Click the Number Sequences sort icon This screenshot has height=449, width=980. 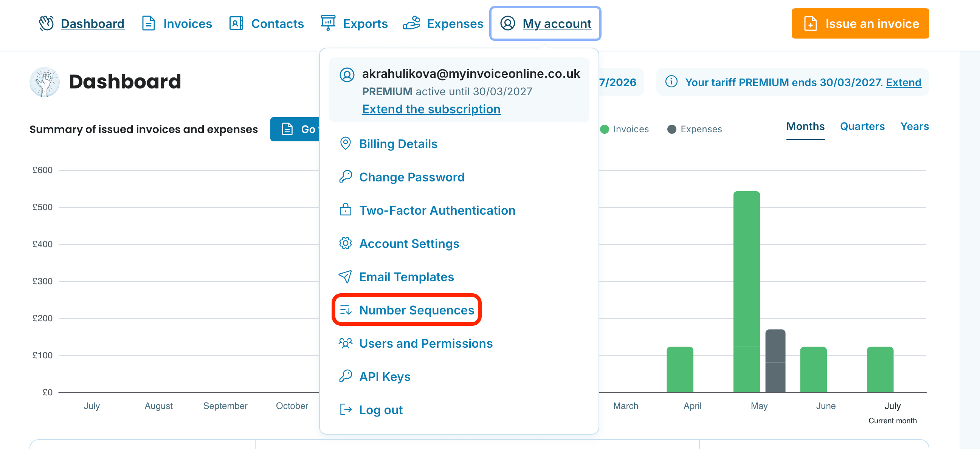pos(346,310)
